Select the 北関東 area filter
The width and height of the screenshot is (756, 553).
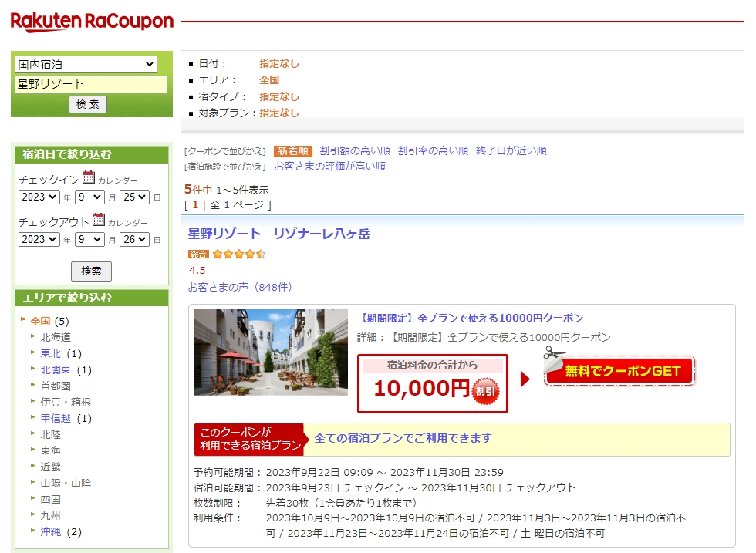click(56, 369)
